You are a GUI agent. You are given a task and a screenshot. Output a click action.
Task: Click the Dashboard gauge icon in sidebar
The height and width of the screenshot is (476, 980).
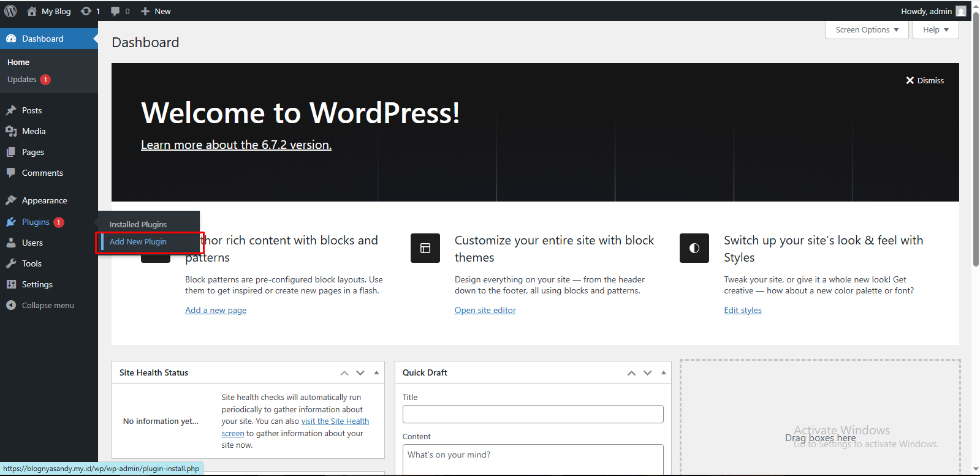(x=11, y=39)
